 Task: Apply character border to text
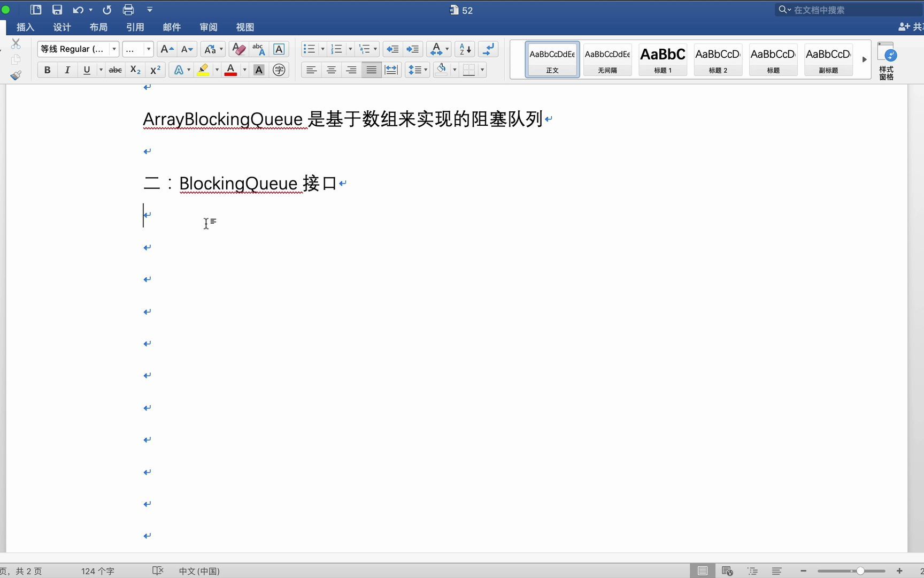tap(279, 49)
